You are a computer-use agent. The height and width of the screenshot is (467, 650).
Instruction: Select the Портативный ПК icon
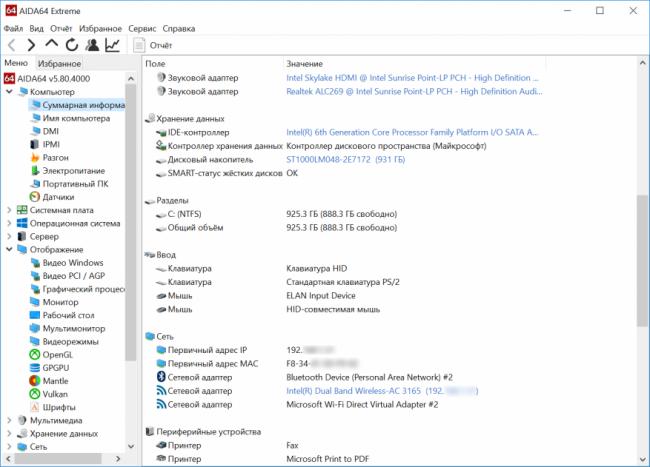pyautogui.click(x=36, y=184)
